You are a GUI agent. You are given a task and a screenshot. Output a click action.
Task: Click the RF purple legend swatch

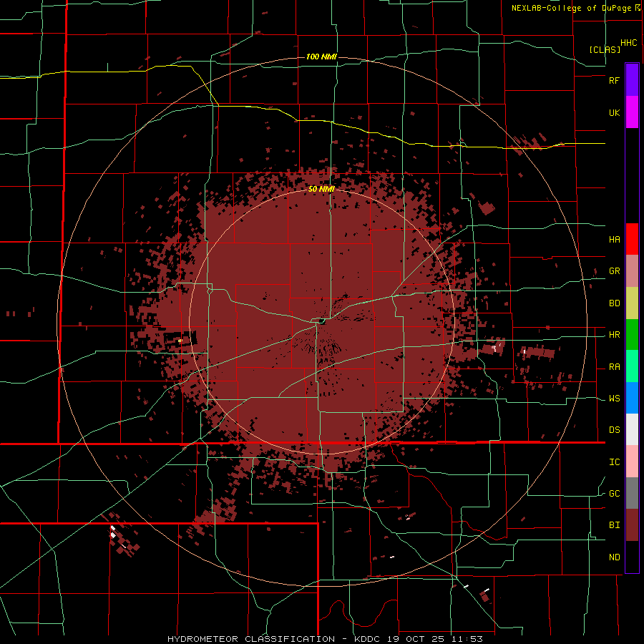(632, 79)
